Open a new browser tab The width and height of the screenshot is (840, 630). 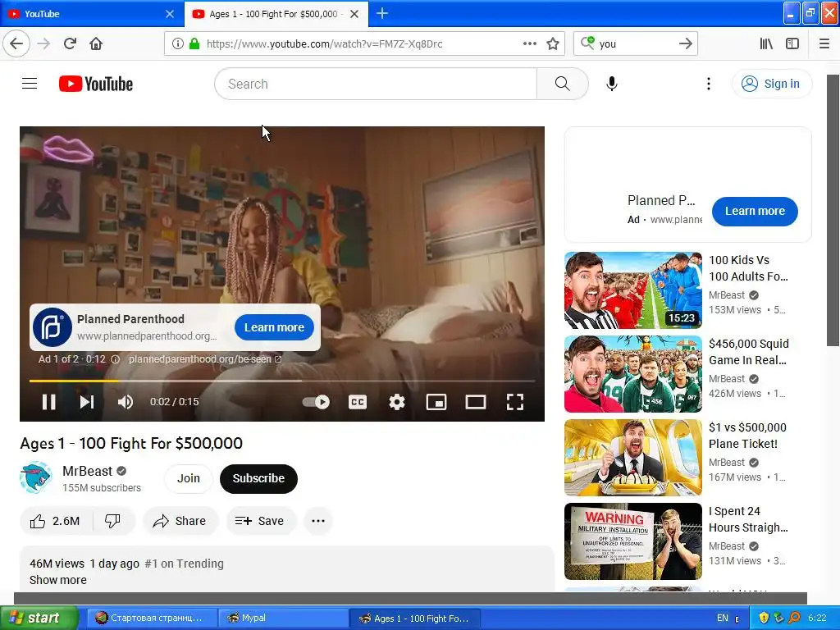382,14
